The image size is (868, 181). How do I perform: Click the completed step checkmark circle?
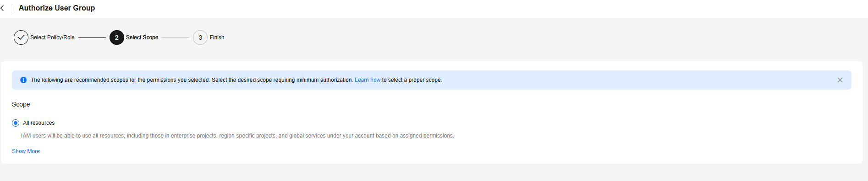coord(21,37)
